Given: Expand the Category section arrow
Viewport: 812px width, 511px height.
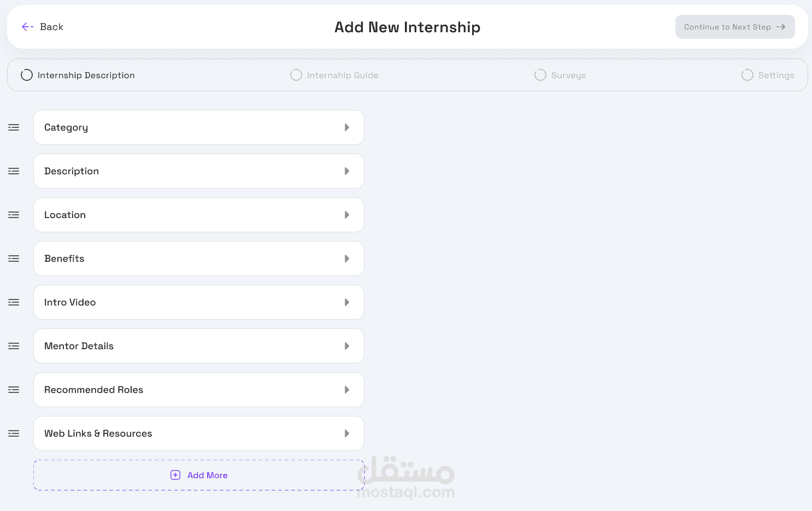Looking at the screenshot, I should (x=347, y=127).
